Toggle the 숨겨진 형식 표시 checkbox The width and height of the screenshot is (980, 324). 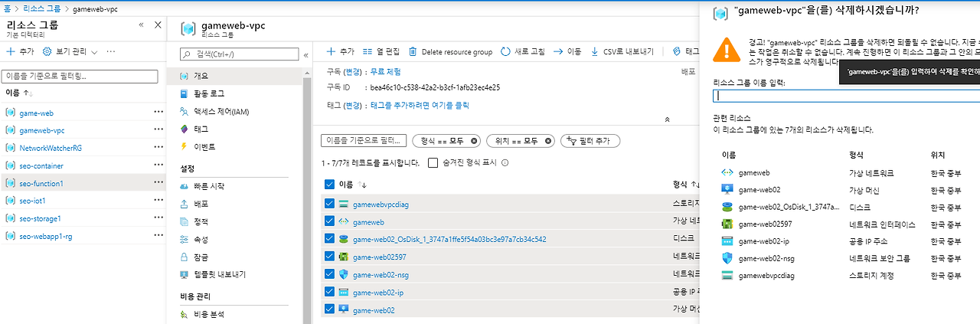433,162
